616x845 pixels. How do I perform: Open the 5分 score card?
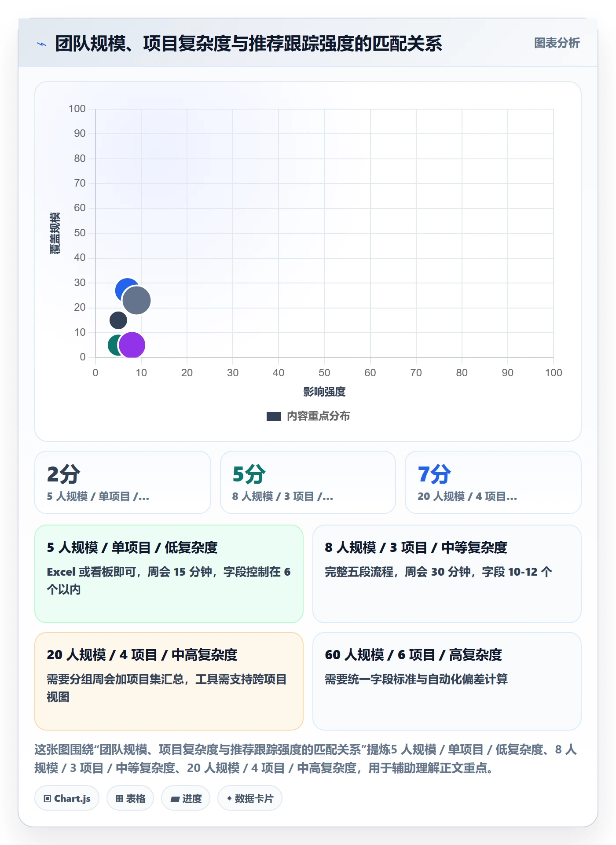(308, 482)
